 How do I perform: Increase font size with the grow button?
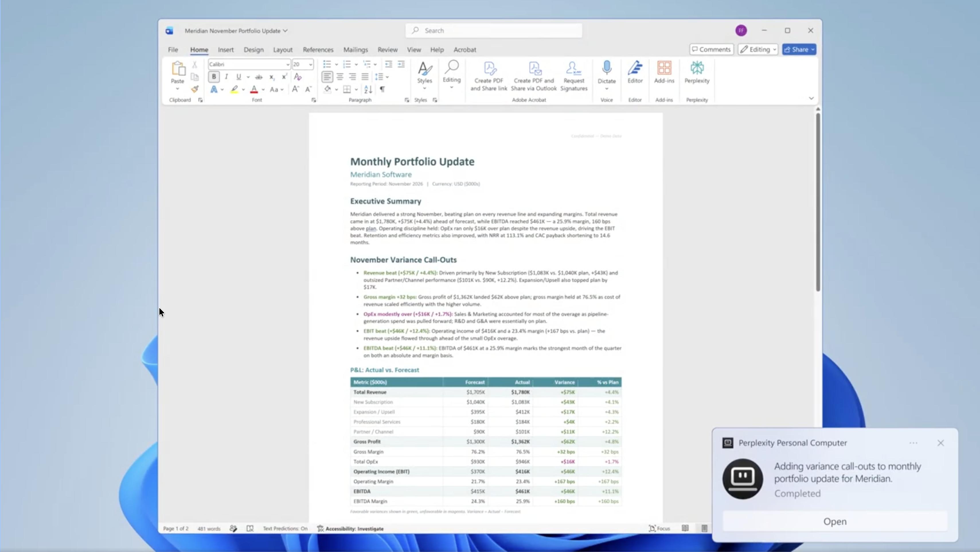295,90
